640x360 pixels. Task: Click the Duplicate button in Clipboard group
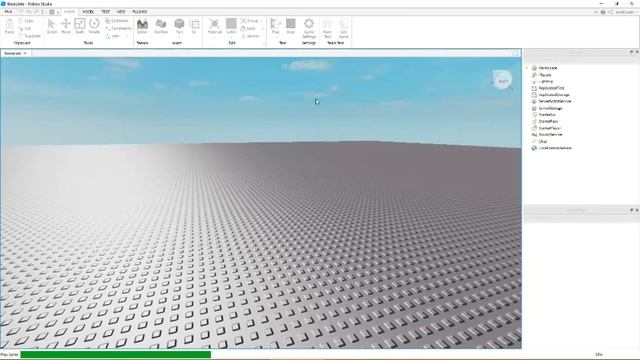[30, 36]
